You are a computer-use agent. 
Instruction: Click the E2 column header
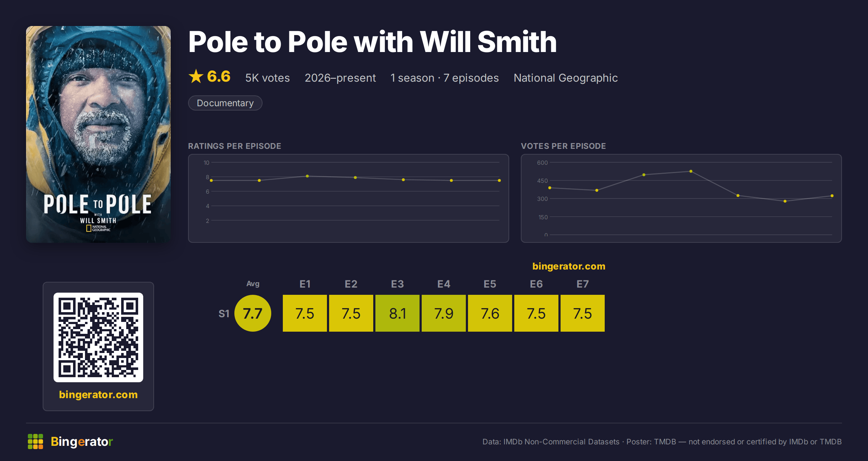(x=351, y=284)
